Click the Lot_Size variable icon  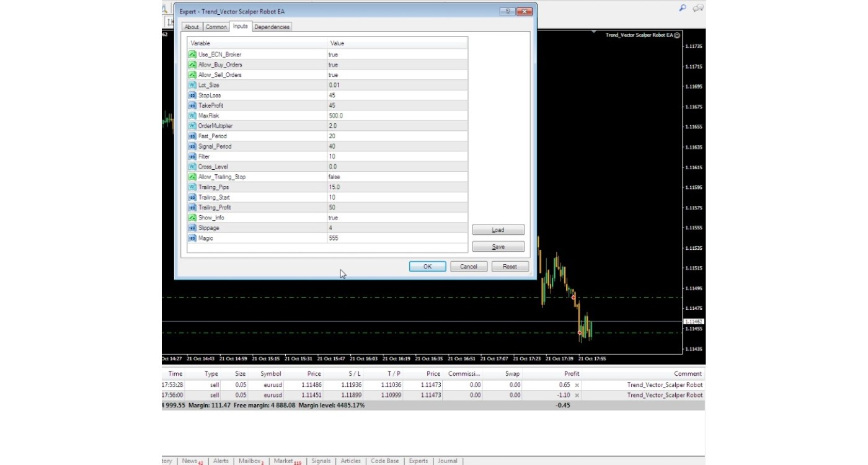coord(192,85)
